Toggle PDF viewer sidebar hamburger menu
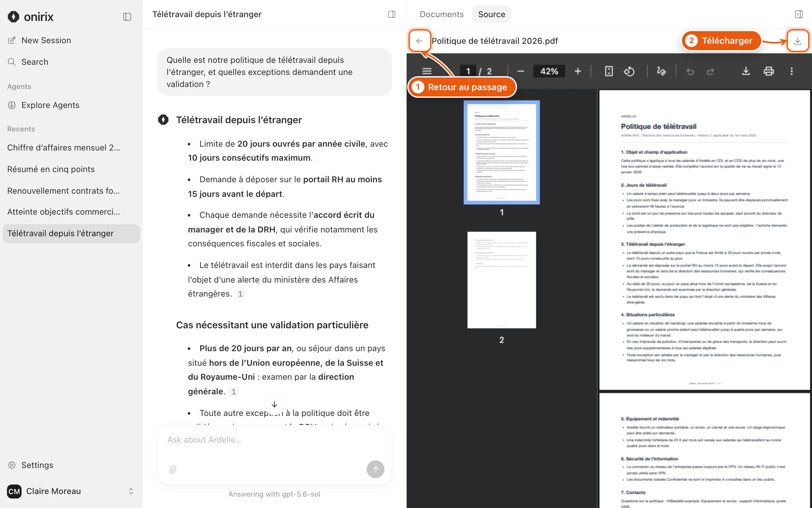 point(427,71)
